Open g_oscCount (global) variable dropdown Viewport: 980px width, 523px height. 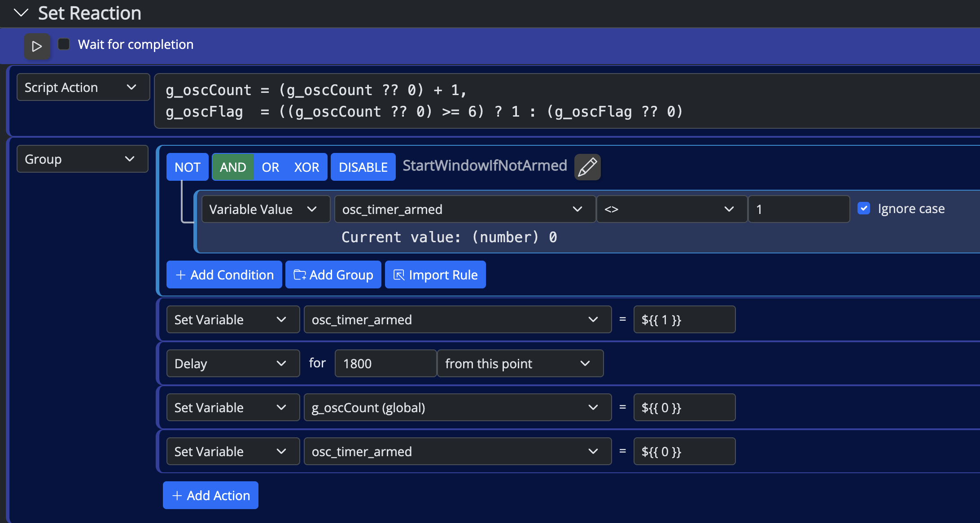457,407
